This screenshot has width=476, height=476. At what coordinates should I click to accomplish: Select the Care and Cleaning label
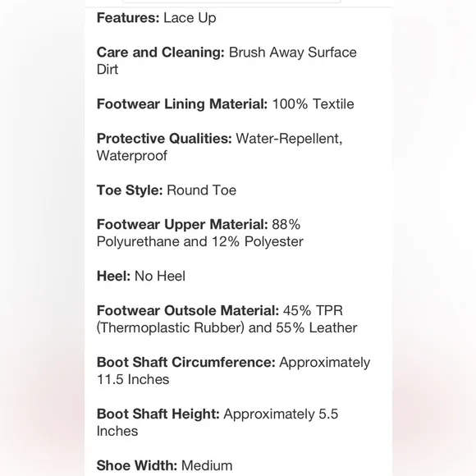pyautogui.click(x=160, y=53)
